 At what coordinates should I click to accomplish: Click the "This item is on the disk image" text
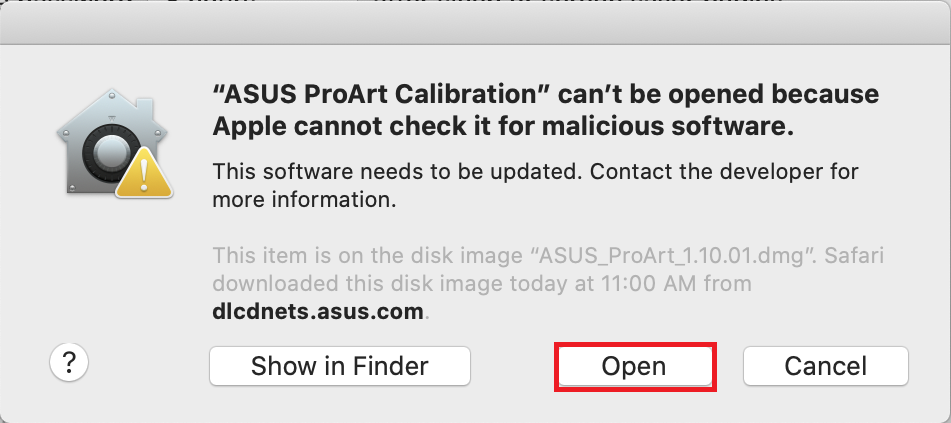pos(368,255)
